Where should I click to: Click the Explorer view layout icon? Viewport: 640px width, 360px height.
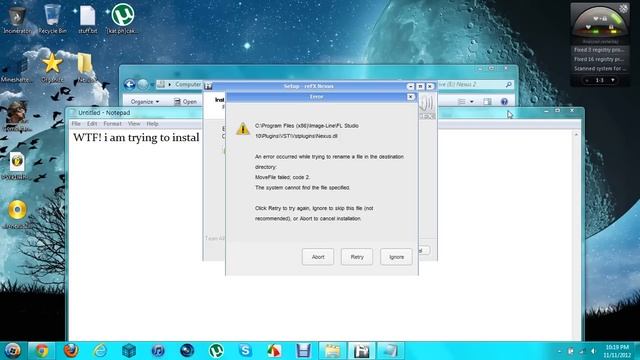(462, 102)
